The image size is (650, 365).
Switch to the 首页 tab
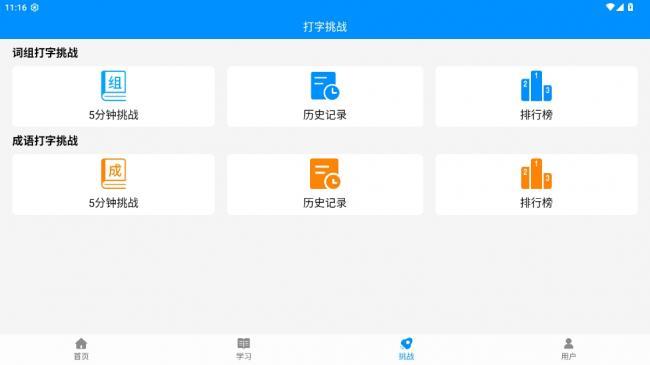[81, 349]
